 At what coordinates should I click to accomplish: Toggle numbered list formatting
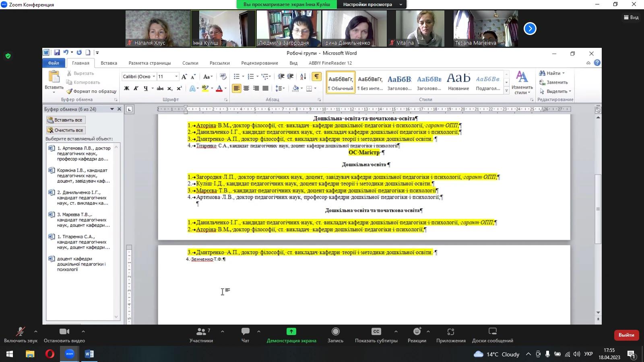250,76
